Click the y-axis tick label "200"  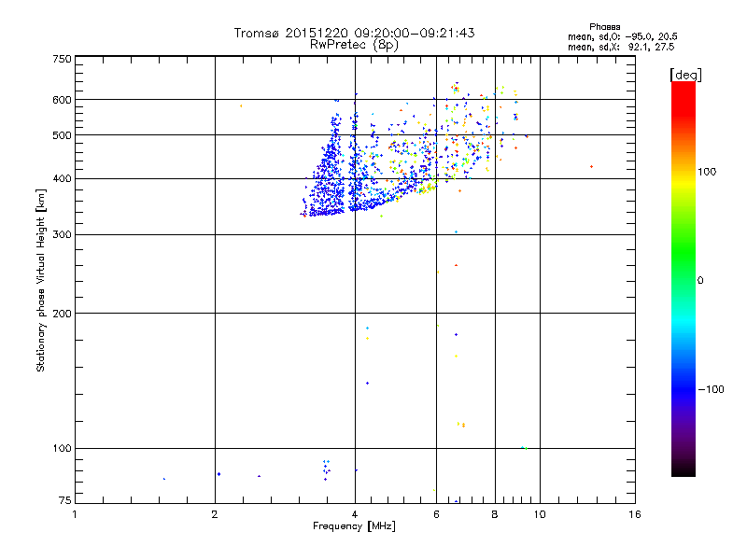point(62,314)
